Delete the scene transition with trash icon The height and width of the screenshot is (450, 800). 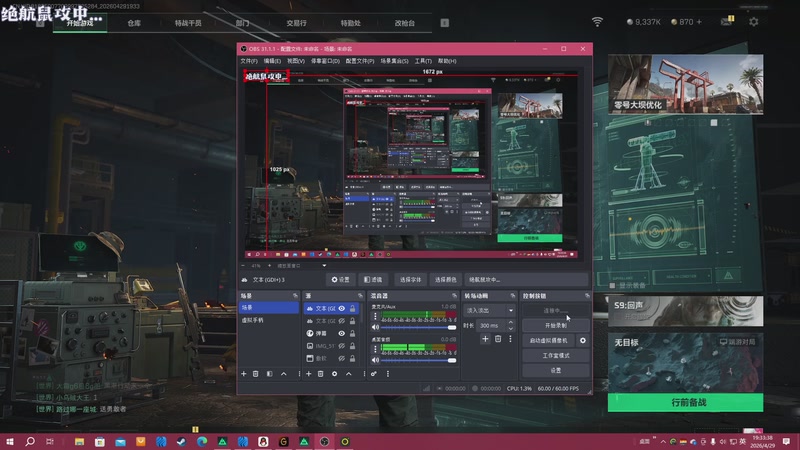pyautogui.click(x=498, y=339)
